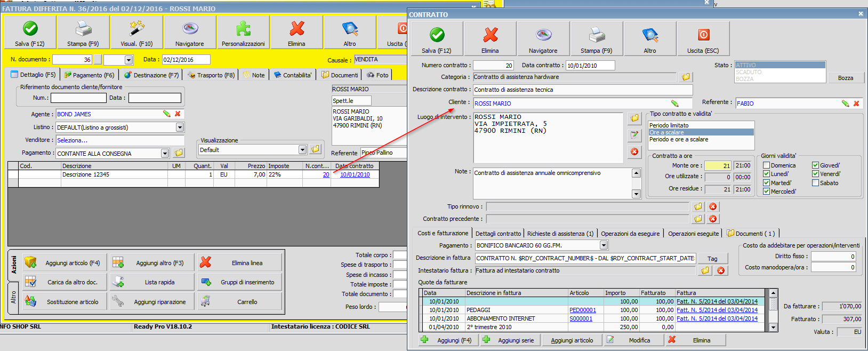Open the Contabilita' tab
Image resolution: width=868 pixels, height=351 pixels.
coord(293,75)
